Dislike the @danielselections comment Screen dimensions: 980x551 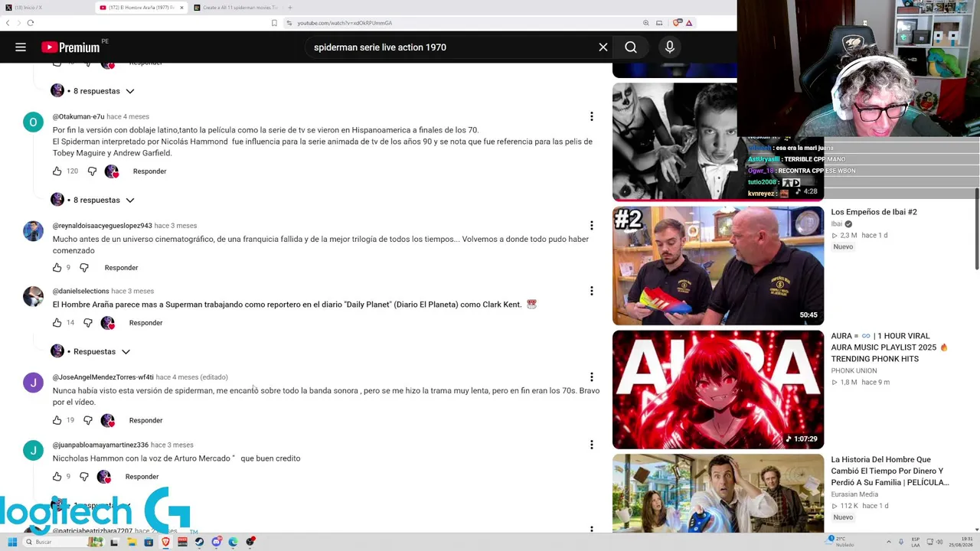tap(88, 323)
